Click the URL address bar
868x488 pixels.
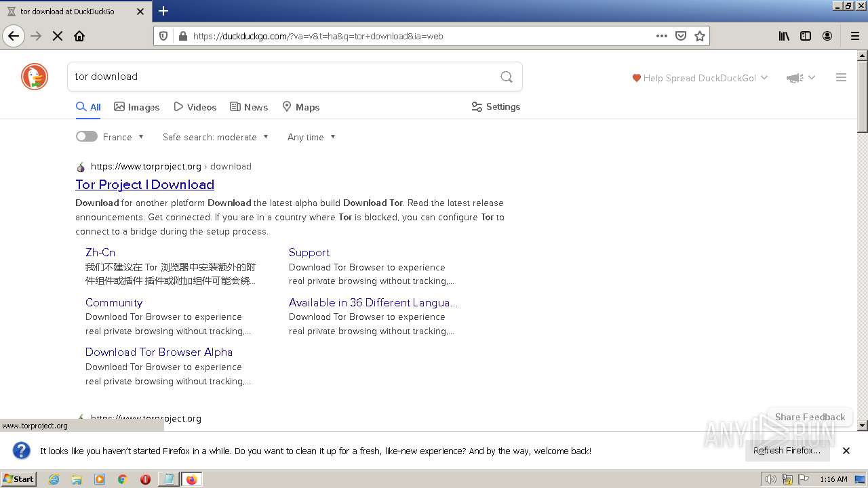point(420,36)
